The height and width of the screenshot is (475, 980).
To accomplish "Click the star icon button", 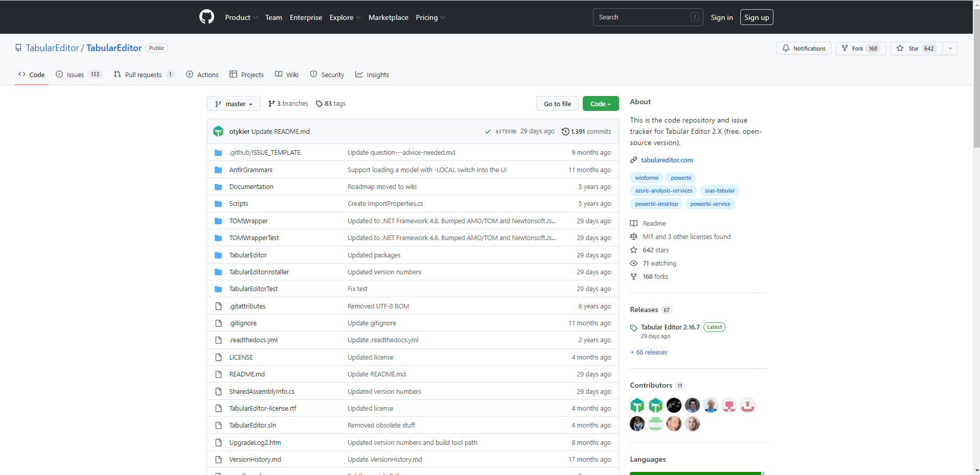I will [x=900, y=48].
